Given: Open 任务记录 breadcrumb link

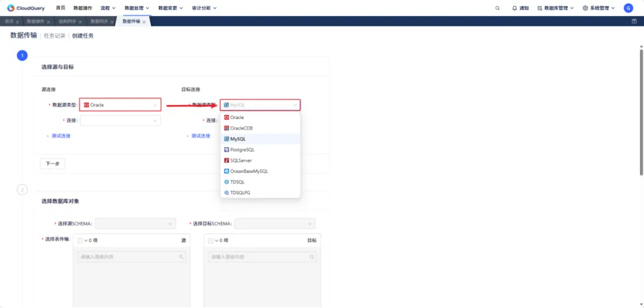Looking at the screenshot, I should (x=55, y=36).
